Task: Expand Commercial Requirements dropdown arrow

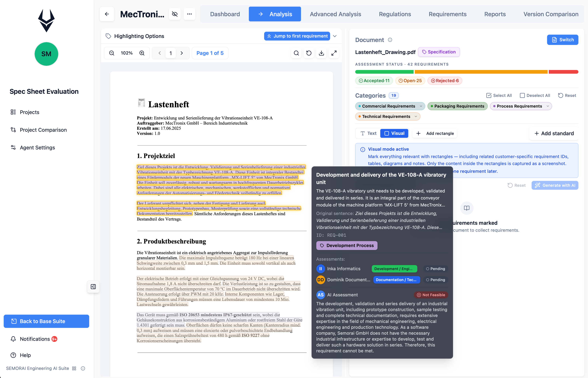Action: pos(421,106)
